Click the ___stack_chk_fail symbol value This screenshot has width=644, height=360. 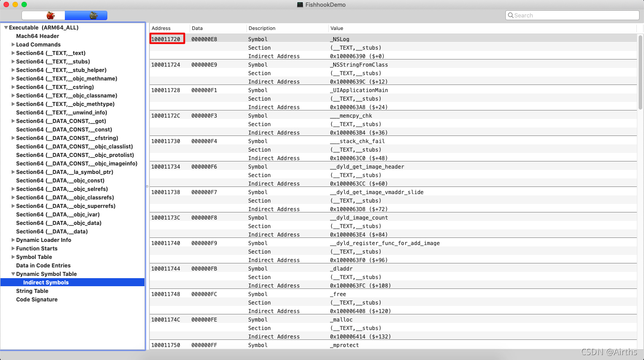[357, 141]
